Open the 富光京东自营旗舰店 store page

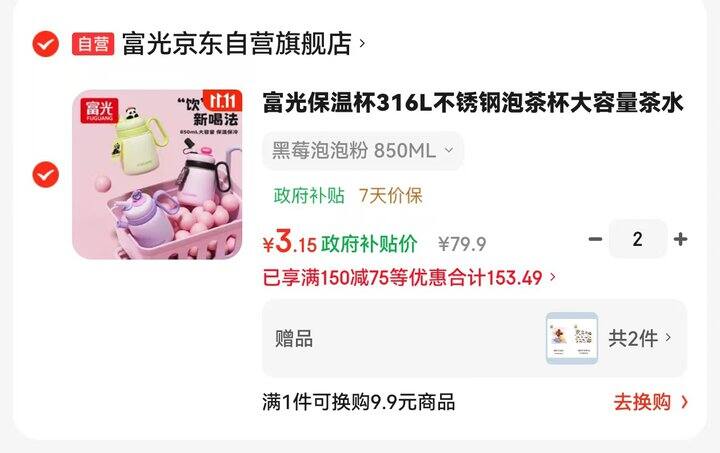237,44
